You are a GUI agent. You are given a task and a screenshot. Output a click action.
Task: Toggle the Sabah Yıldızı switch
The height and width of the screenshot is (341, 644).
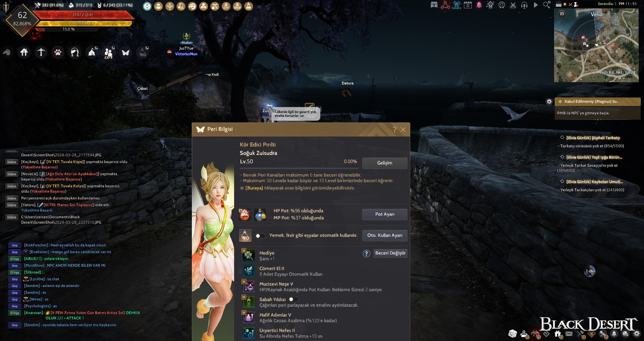coord(293,299)
